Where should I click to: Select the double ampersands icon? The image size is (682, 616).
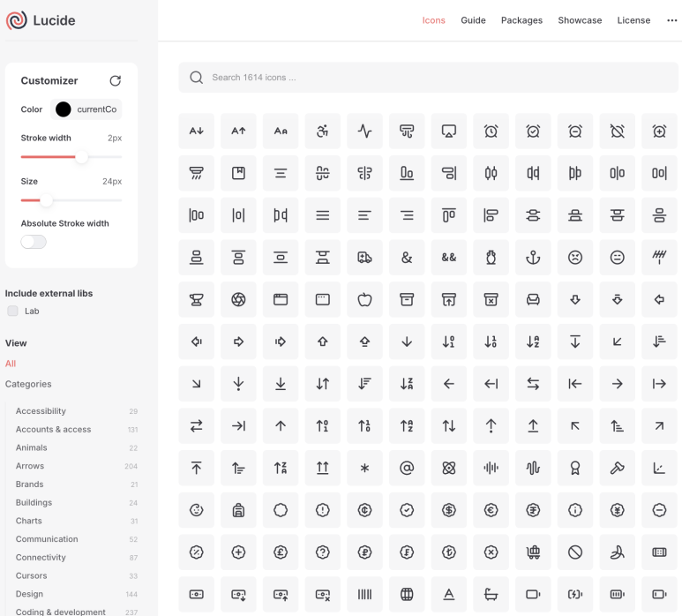(449, 258)
